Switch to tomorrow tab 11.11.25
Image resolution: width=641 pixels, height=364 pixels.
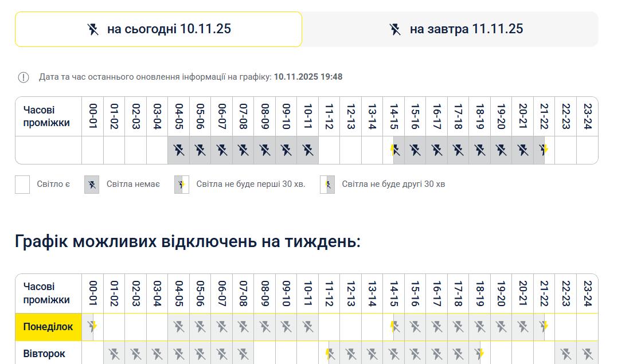point(451,29)
